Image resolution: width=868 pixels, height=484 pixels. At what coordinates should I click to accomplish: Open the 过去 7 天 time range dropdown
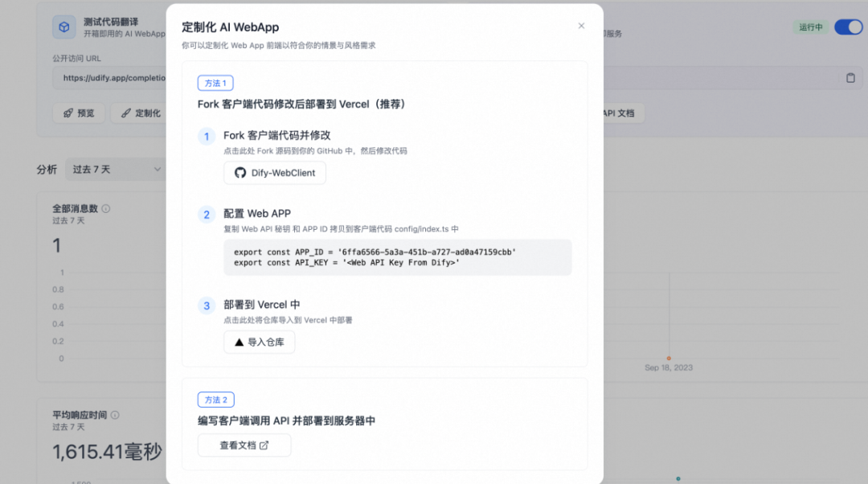point(115,170)
